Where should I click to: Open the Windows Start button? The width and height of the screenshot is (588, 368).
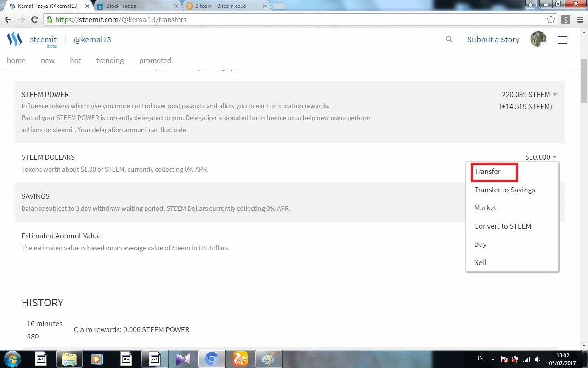point(12,359)
